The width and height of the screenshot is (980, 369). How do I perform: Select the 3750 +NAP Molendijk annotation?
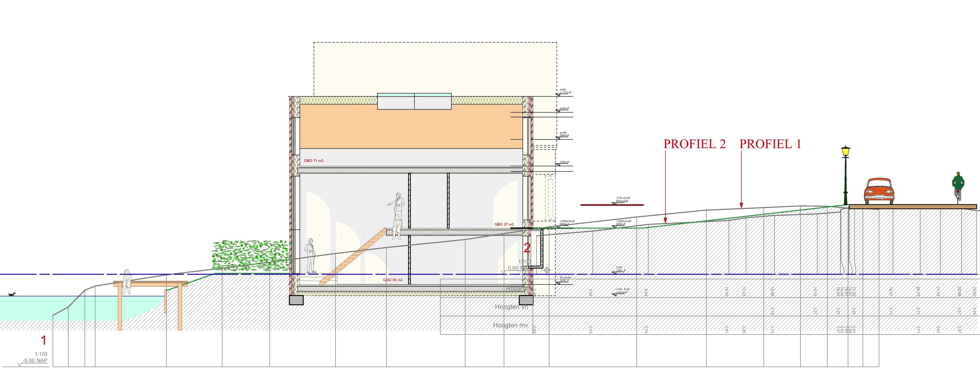click(623, 200)
